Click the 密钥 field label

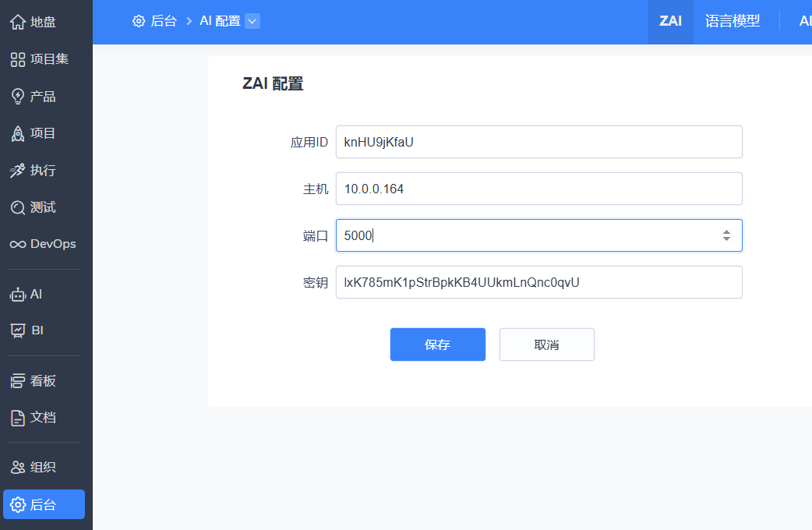coord(316,283)
